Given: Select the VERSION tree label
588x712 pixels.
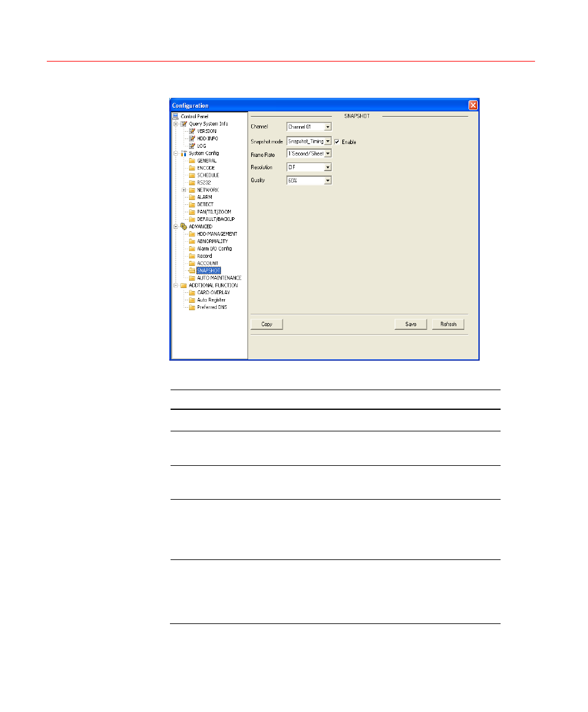Looking at the screenshot, I should 207,131.
